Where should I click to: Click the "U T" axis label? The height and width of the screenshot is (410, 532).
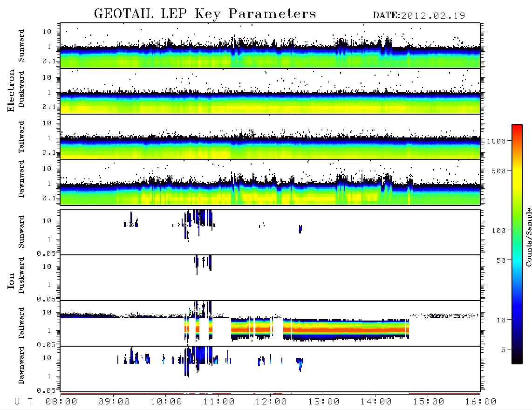pos(23,402)
